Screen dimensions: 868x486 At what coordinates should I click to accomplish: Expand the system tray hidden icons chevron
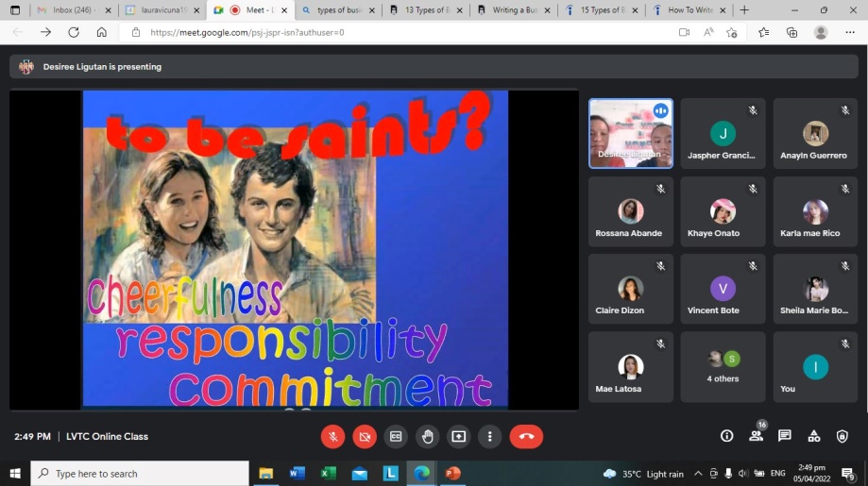698,474
